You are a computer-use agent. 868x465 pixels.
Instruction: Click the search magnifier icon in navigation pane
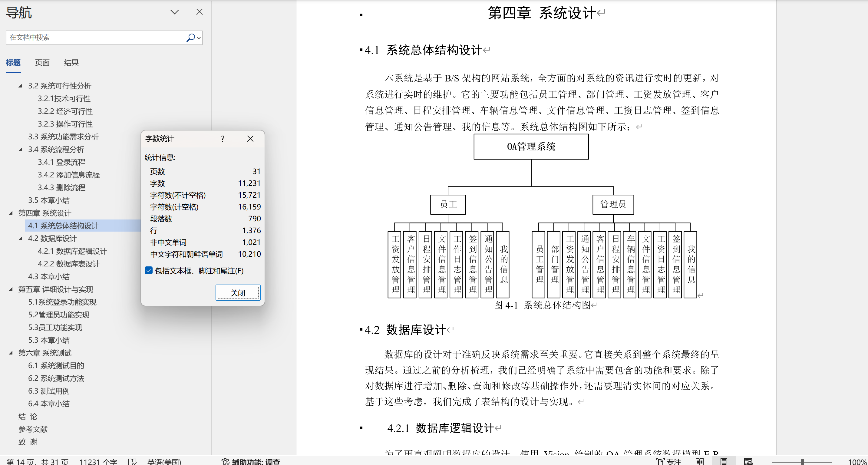click(x=190, y=38)
